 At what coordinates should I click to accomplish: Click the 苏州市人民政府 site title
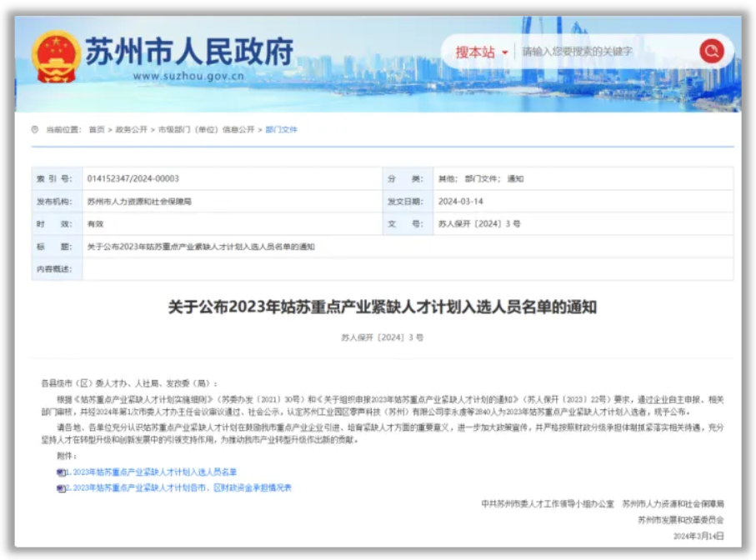coord(189,52)
